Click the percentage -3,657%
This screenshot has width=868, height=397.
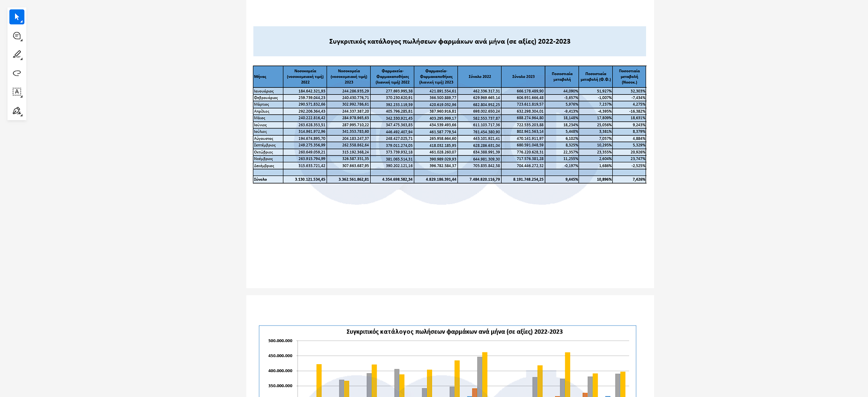(571, 98)
